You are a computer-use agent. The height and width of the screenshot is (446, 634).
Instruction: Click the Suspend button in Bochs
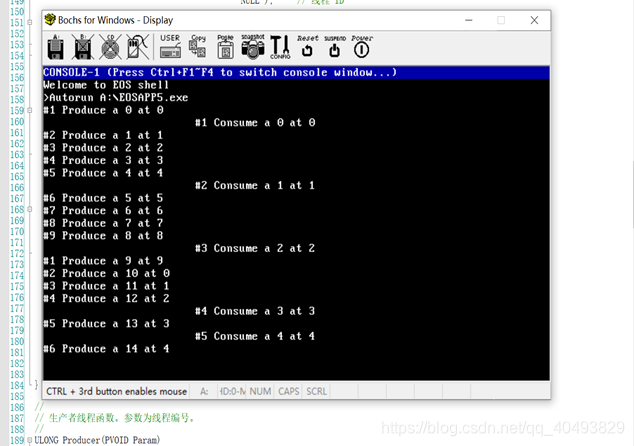point(335,46)
